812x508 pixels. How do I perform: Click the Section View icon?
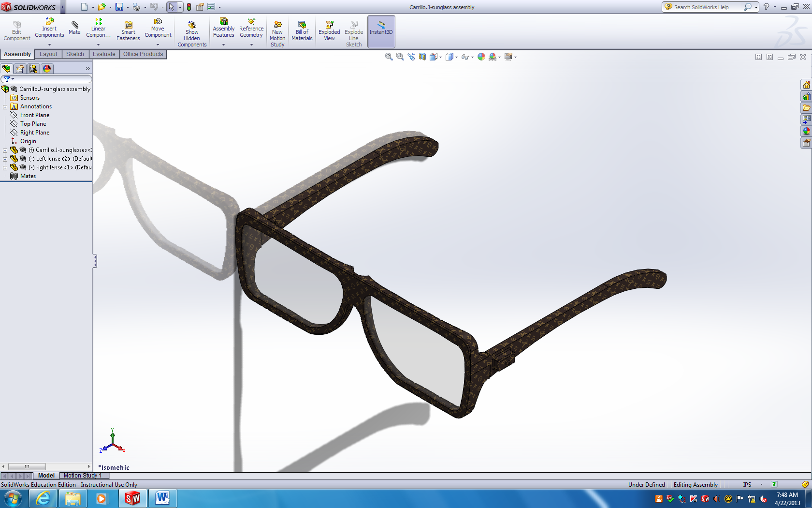(422, 57)
